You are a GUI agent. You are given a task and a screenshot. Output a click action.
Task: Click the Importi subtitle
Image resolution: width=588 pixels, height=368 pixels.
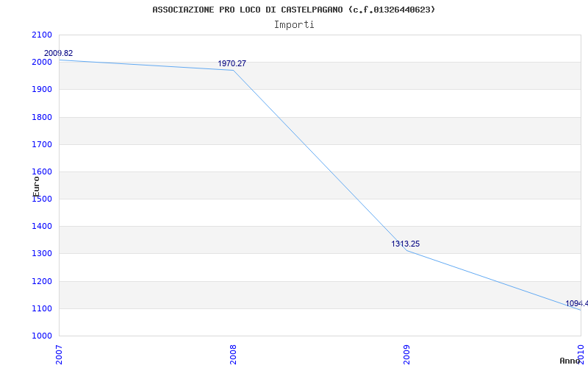(x=294, y=25)
